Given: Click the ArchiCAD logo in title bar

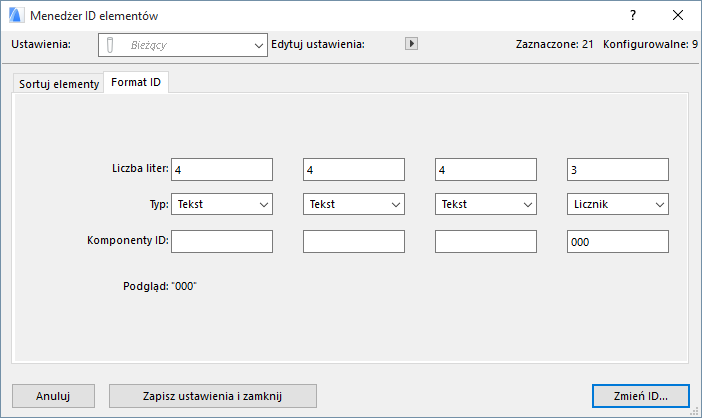Looking at the screenshot, I should tap(16, 16).
